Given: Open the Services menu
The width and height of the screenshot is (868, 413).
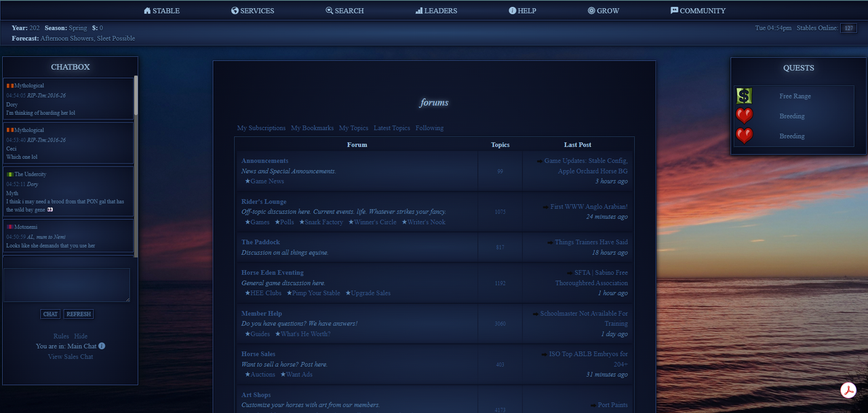Looking at the screenshot, I should (252, 11).
